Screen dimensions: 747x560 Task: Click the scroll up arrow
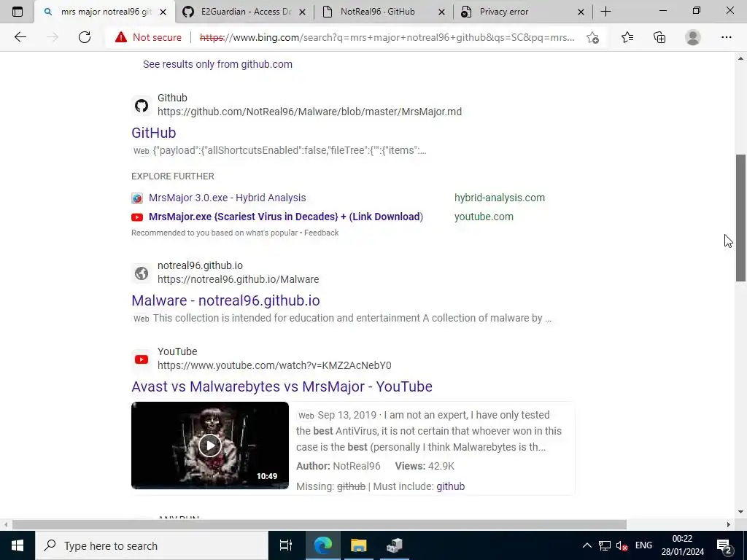point(740,58)
